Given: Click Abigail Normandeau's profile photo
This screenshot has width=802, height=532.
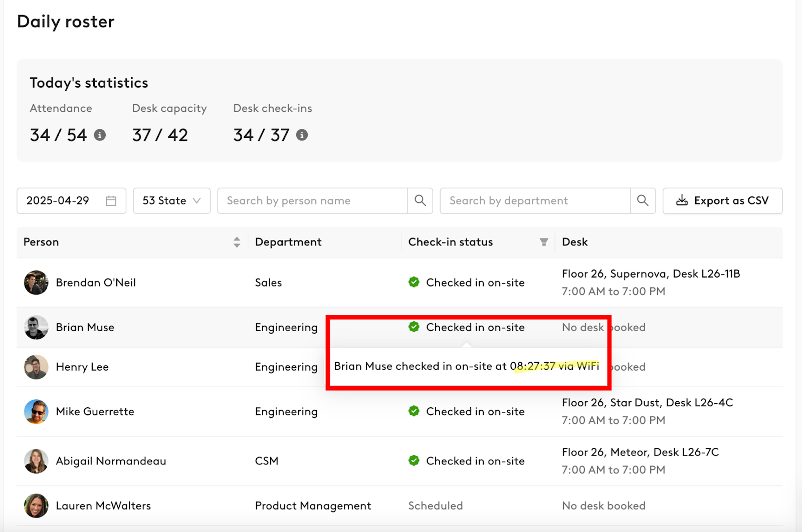Looking at the screenshot, I should pos(36,461).
